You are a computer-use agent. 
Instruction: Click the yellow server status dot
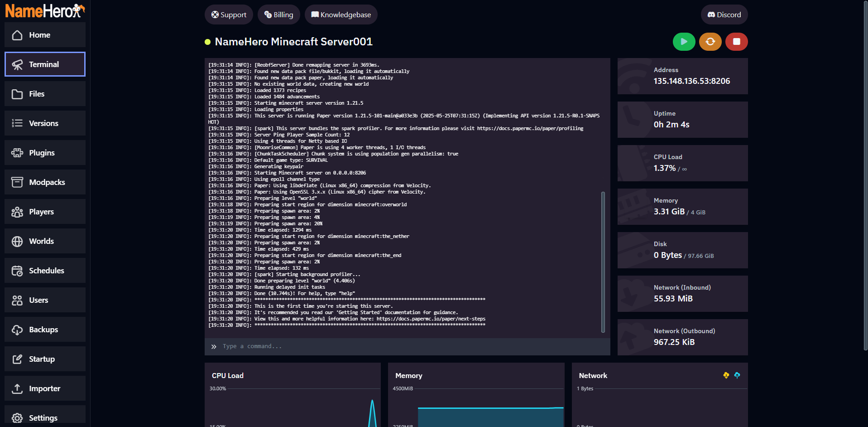[208, 42]
